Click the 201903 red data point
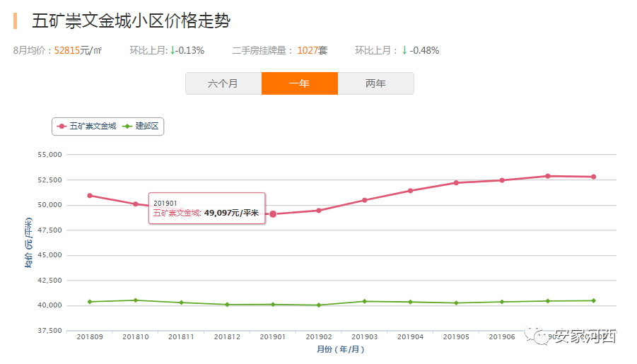 pyautogui.click(x=364, y=200)
